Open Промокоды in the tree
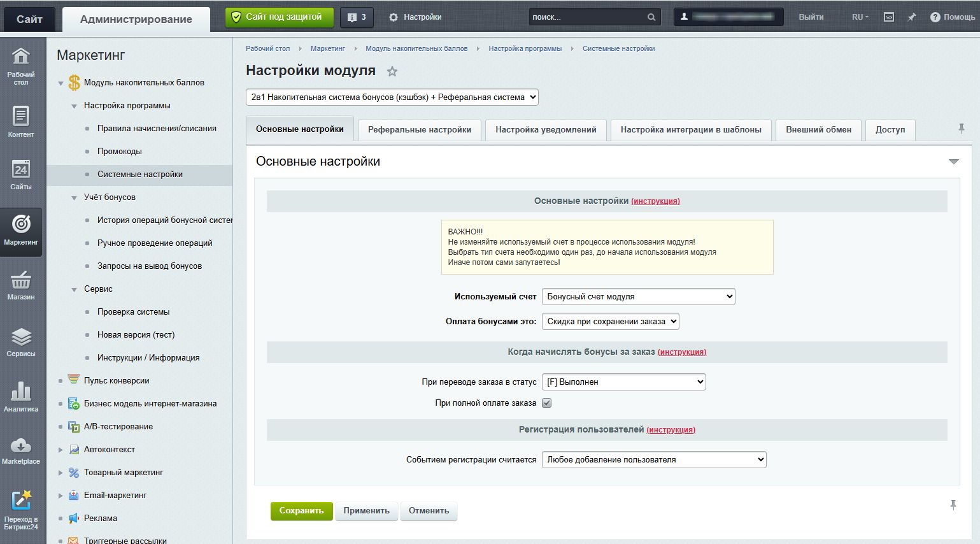 (120, 152)
